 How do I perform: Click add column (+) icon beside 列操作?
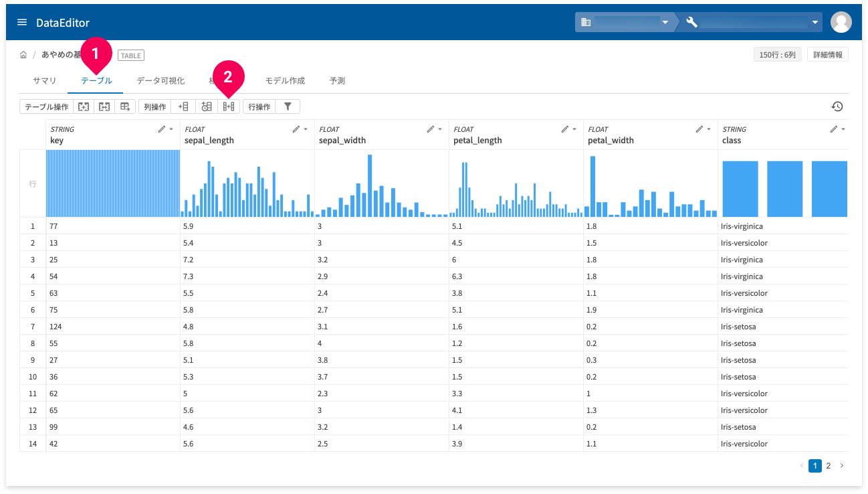183,106
